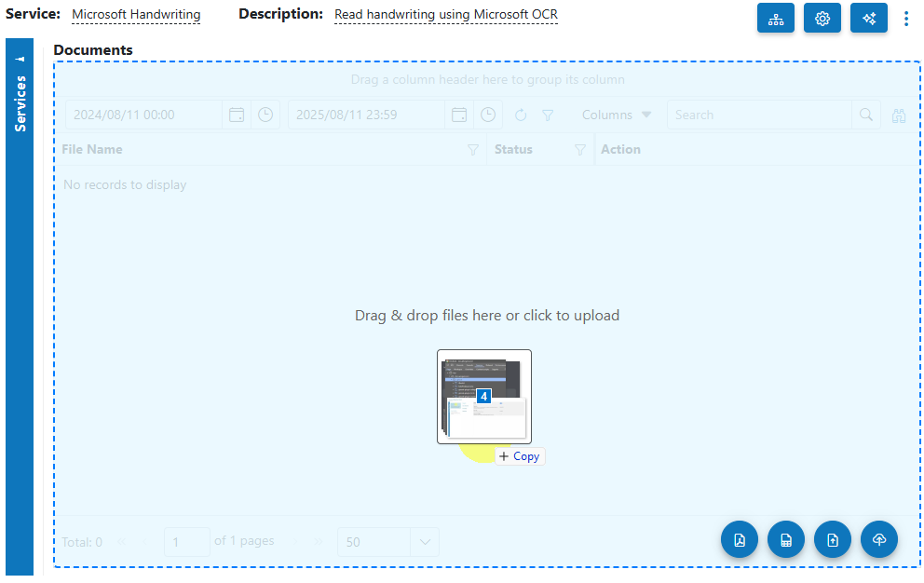Click the Total: 0 record count

pos(82,542)
